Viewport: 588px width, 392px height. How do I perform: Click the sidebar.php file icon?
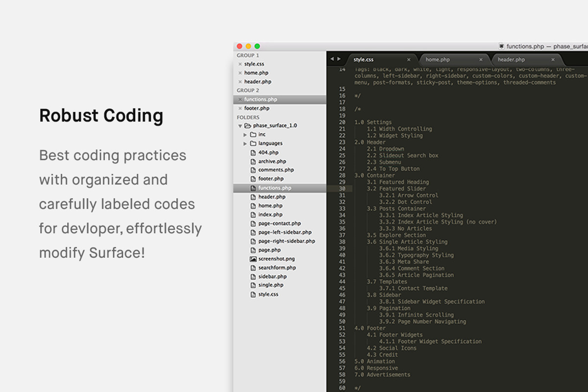tap(253, 276)
